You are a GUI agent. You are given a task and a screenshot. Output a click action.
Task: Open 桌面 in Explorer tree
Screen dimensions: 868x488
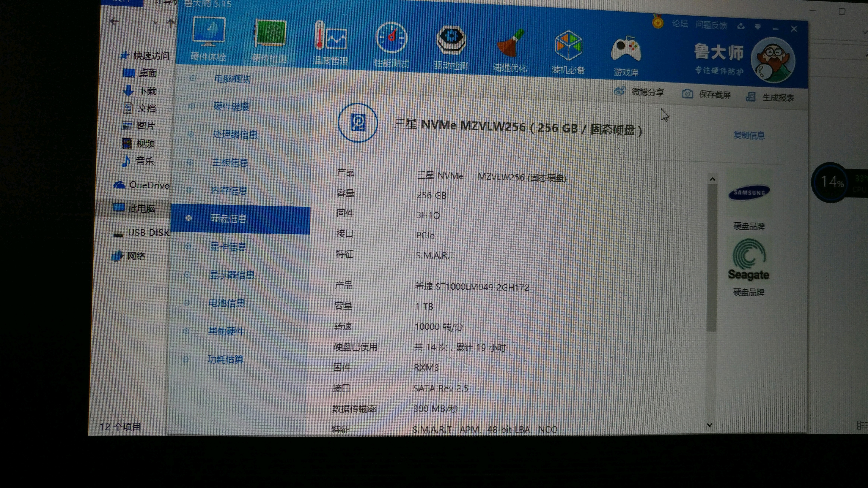pos(140,73)
